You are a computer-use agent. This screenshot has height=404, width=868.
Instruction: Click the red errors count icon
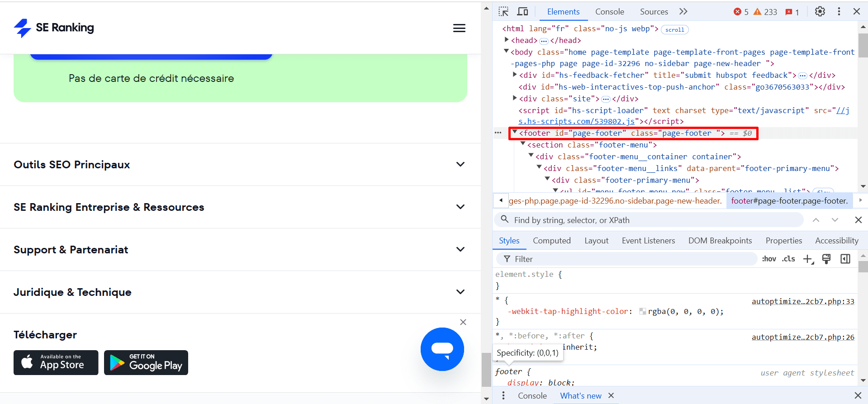click(737, 12)
